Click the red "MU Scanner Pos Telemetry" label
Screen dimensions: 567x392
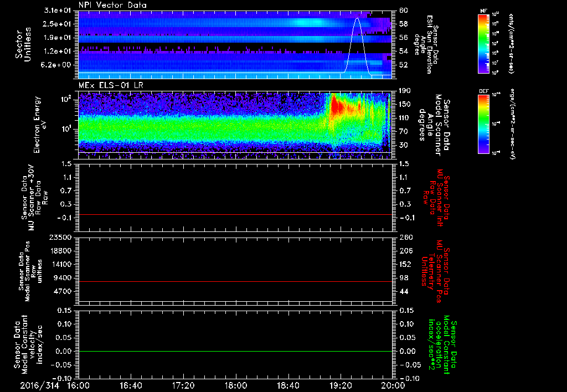(x=436, y=271)
